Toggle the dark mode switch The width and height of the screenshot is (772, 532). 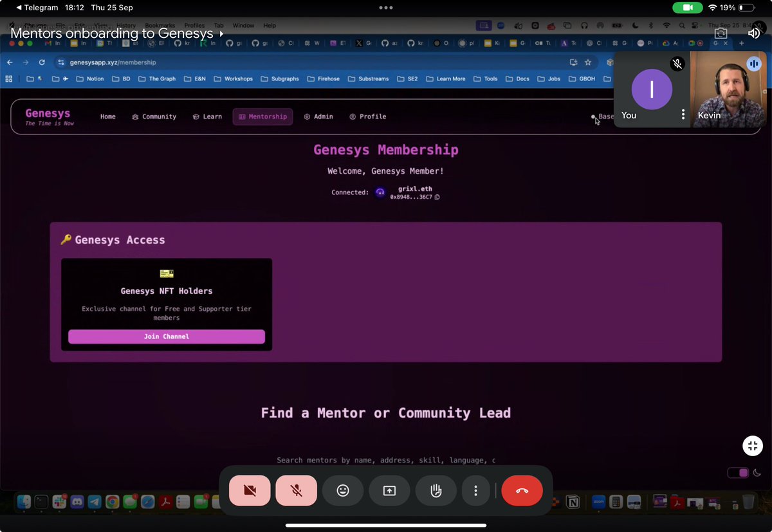[739, 473]
